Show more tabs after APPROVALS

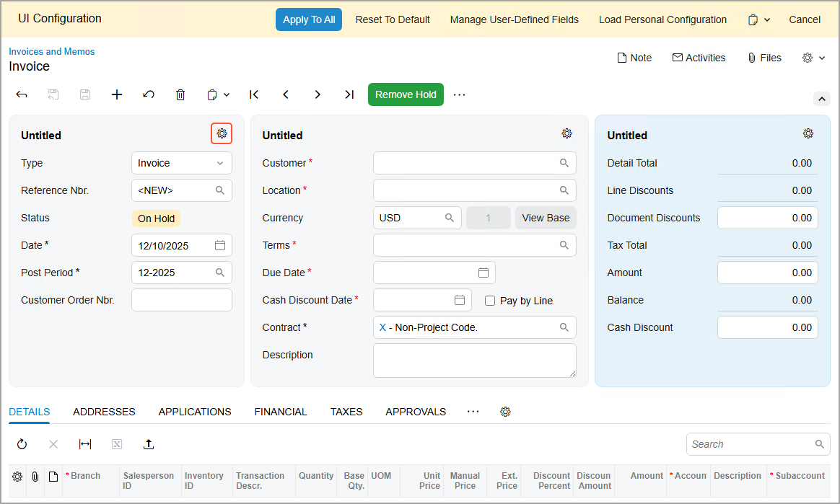coord(473,412)
